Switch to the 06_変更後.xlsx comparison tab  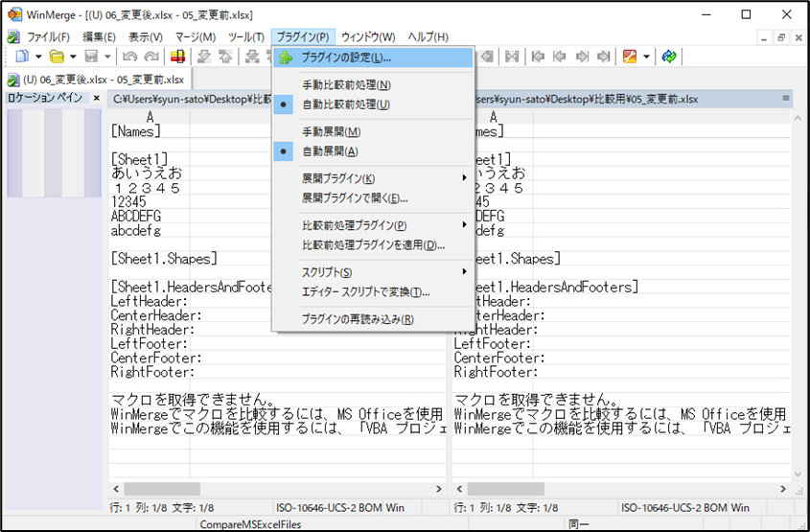coord(95,79)
